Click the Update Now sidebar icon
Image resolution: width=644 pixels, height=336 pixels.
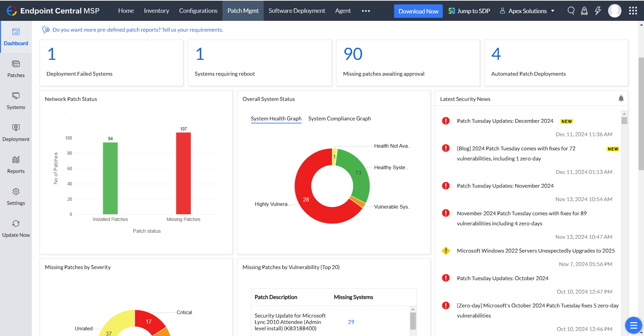(16, 227)
